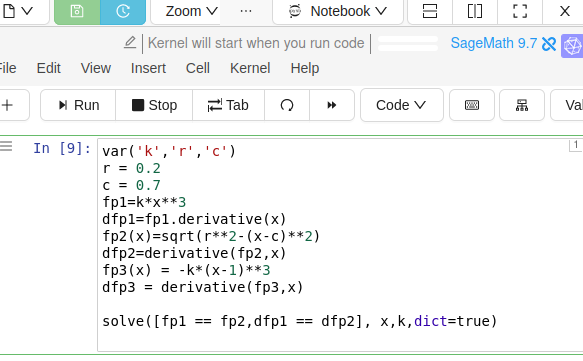Image resolution: width=583 pixels, height=361 pixels.
Task: Click the In [9] prompt label
Action: [x=62, y=148]
